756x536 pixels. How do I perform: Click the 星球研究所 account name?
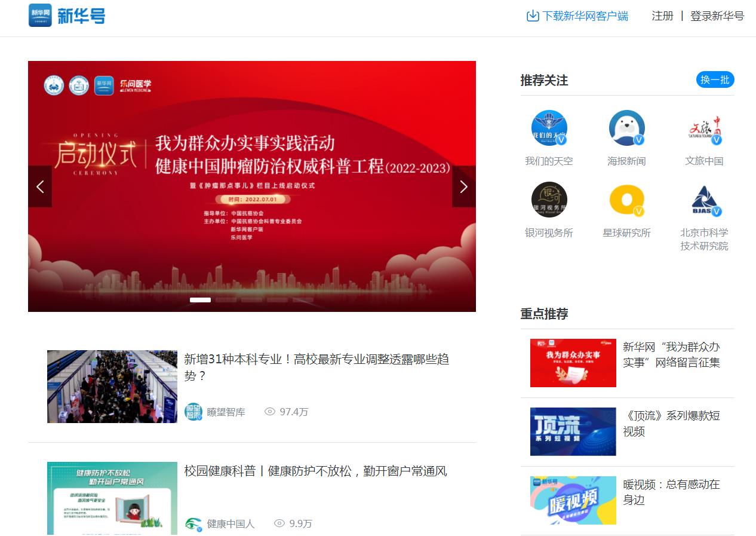tap(627, 233)
